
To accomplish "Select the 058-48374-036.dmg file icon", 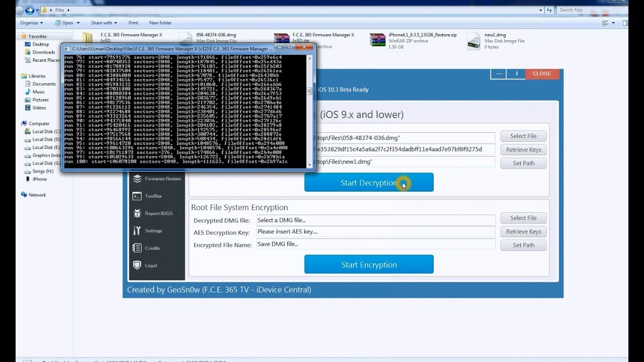I will [x=186, y=39].
